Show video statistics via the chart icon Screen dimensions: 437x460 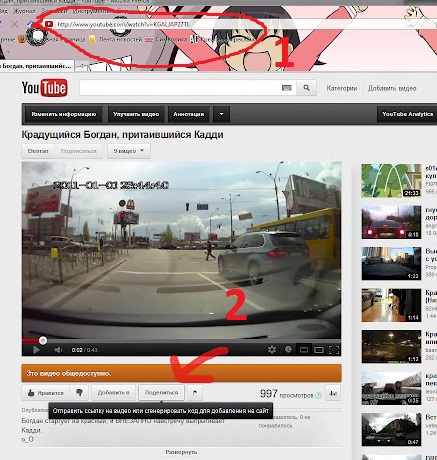[333, 393]
